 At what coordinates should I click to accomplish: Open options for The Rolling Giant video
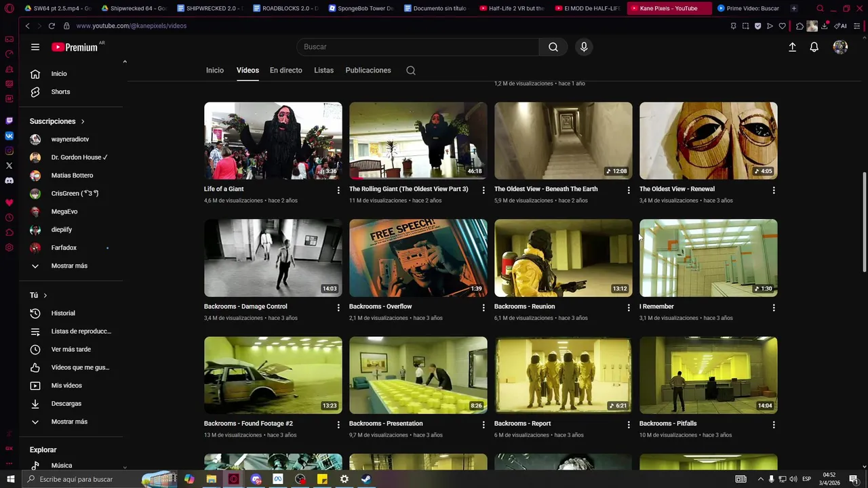point(484,190)
